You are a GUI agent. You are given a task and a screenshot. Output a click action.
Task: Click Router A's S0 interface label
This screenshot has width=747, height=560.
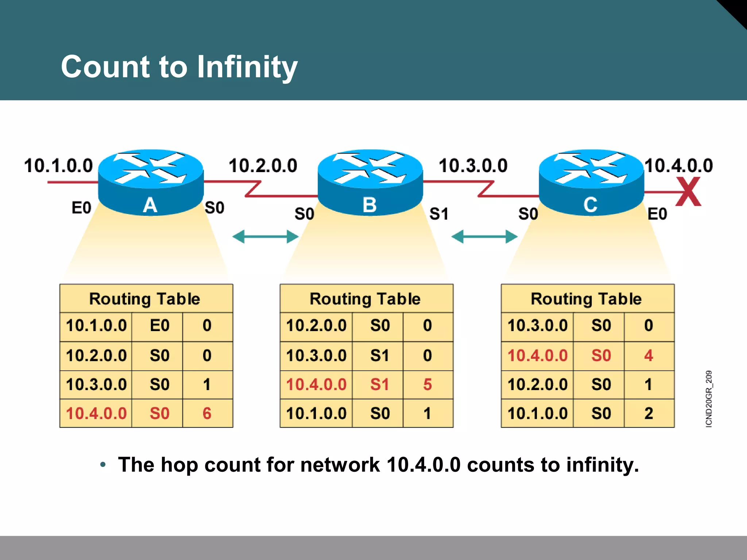[214, 207]
